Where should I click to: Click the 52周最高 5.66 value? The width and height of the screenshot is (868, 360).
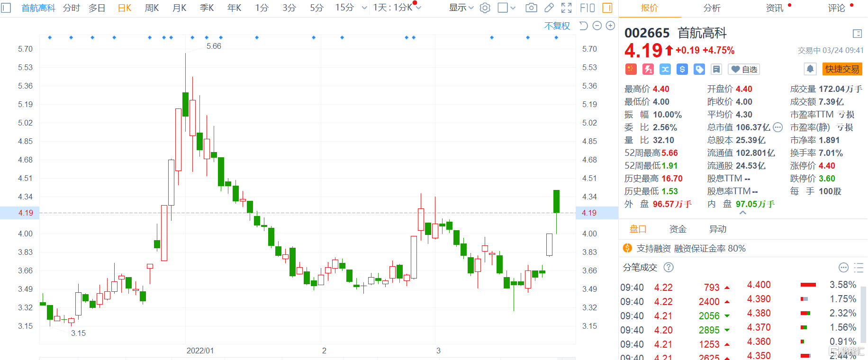coord(669,153)
